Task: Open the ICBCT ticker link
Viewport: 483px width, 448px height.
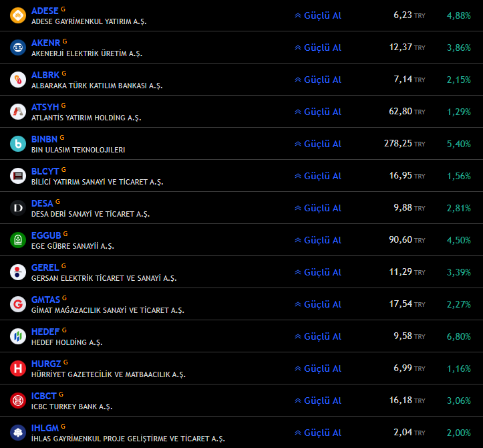Action: [43, 396]
